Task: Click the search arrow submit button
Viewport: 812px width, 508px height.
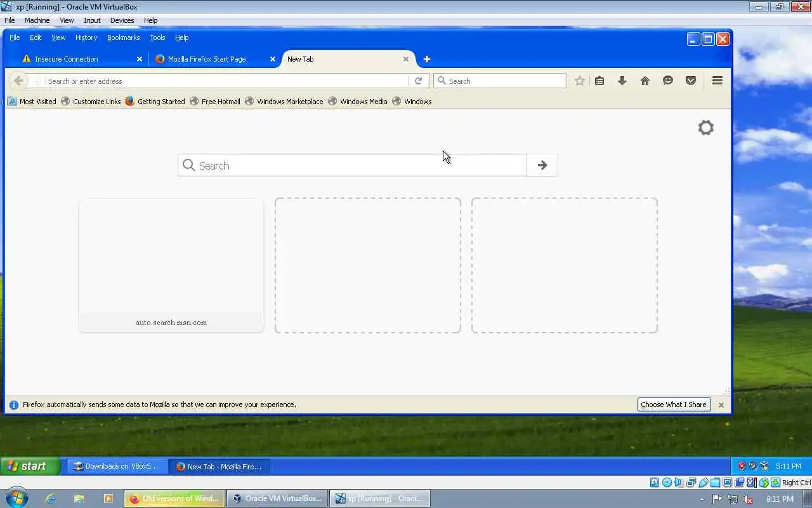Action: [x=542, y=165]
